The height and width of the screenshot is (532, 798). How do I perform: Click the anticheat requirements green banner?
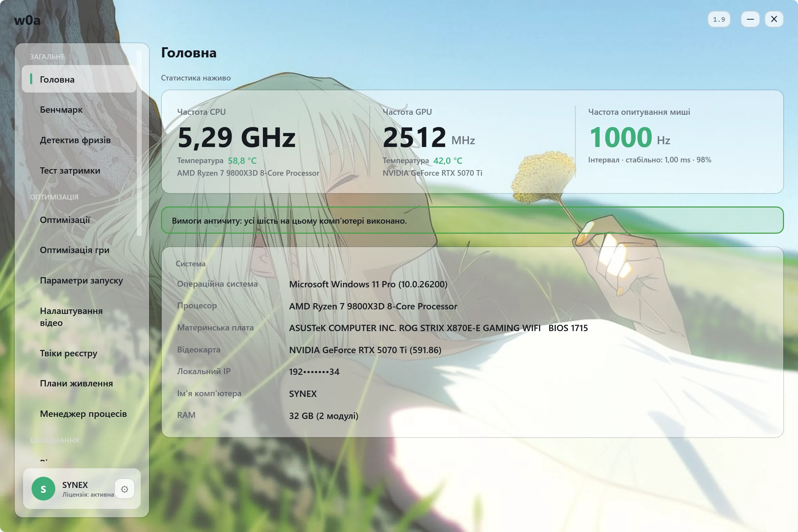(x=472, y=220)
